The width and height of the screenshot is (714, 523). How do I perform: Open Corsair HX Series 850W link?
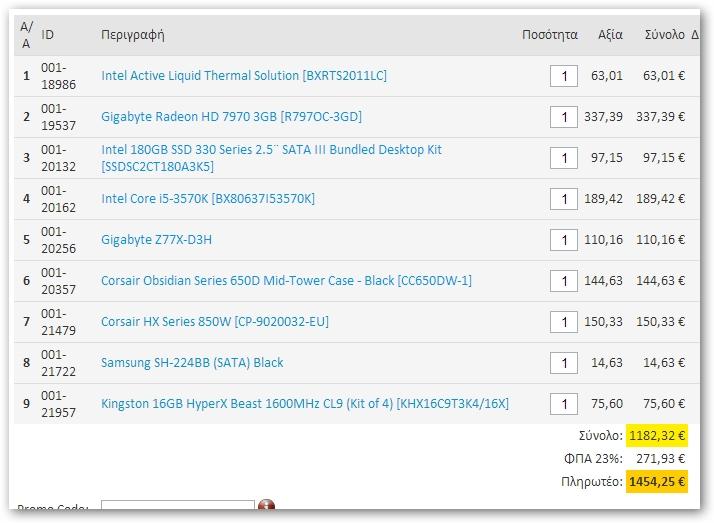click(214, 322)
